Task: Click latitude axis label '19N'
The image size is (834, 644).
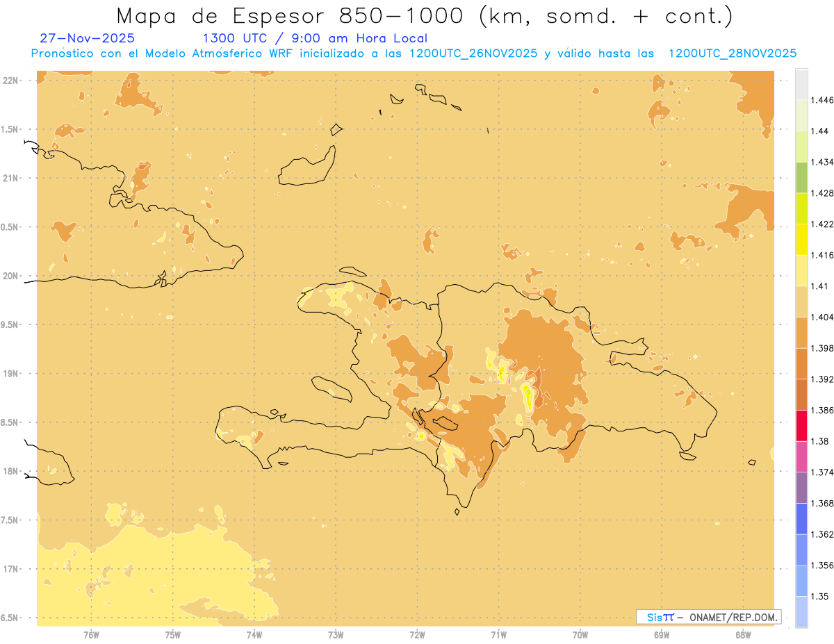Action: click(10, 374)
